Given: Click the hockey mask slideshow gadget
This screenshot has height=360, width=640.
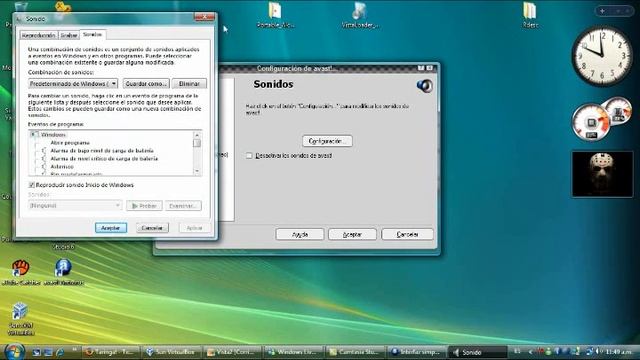Looking at the screenshot, I should (602, 174).
